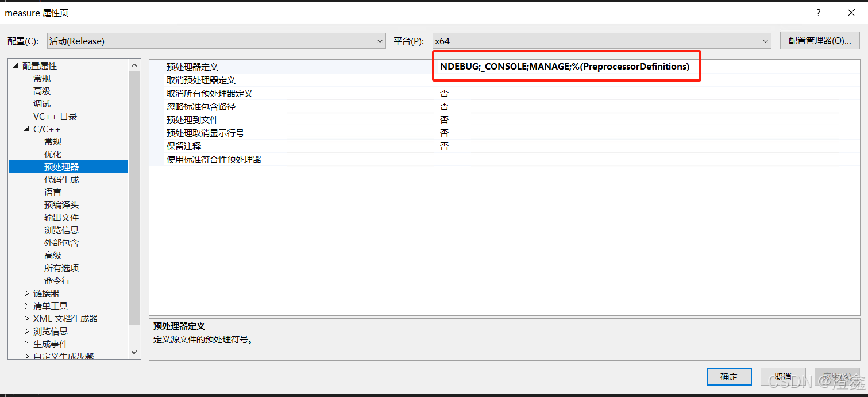Open the 配置 (Configuration) dropdown
868x397 pixels.
pyautogui.click(x=216, y=41)
